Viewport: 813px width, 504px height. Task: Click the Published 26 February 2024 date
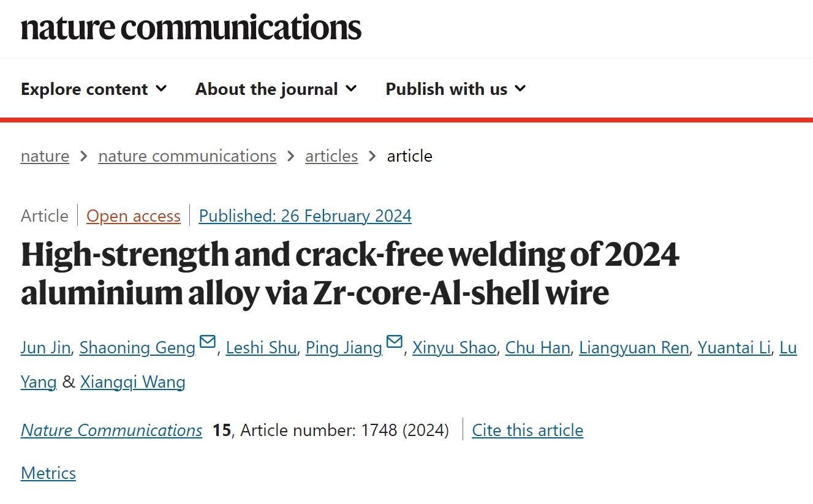click(x=305, y=216)
